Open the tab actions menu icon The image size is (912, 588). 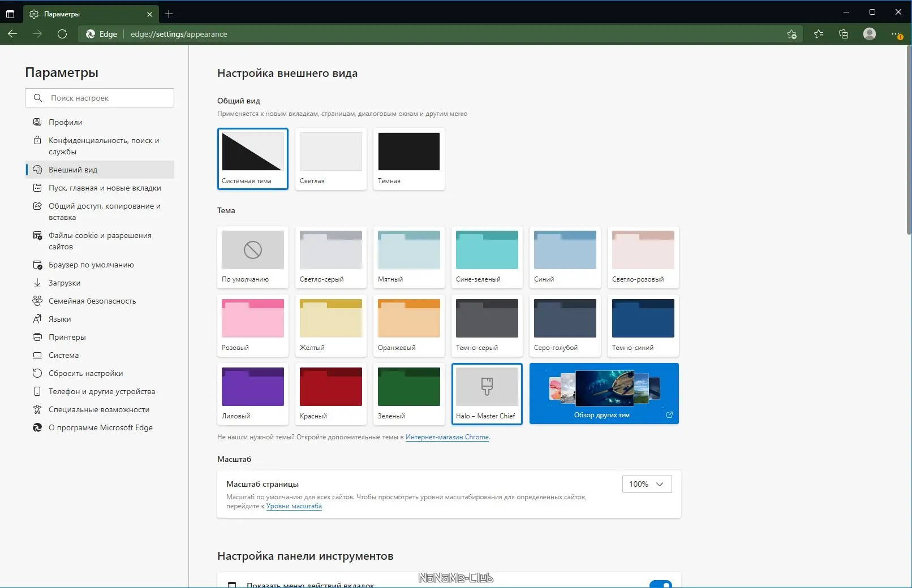tap(10, 14)
